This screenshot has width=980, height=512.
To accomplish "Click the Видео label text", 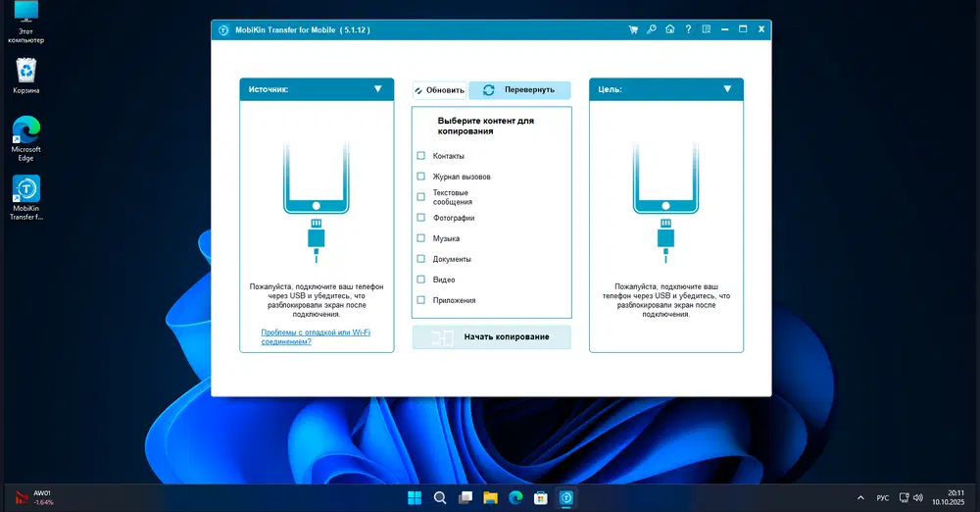I will (x=444, y=280).
